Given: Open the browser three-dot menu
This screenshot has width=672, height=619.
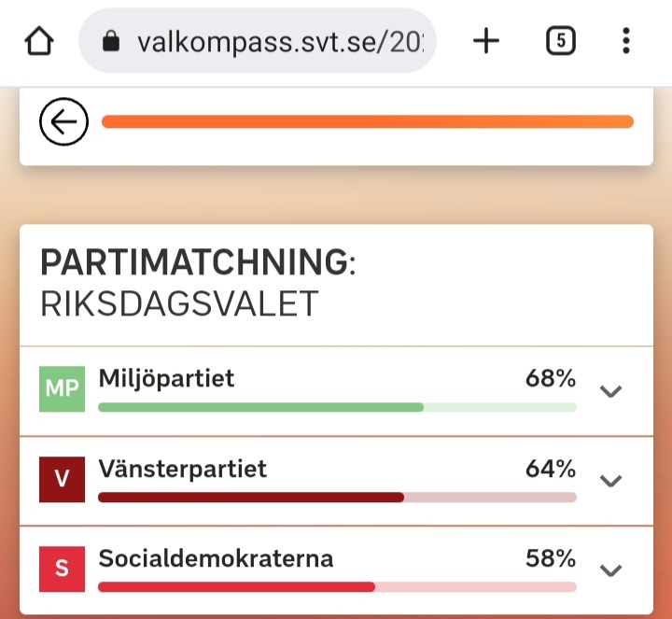Looking at the screenshot, I should tap(625, 41).
